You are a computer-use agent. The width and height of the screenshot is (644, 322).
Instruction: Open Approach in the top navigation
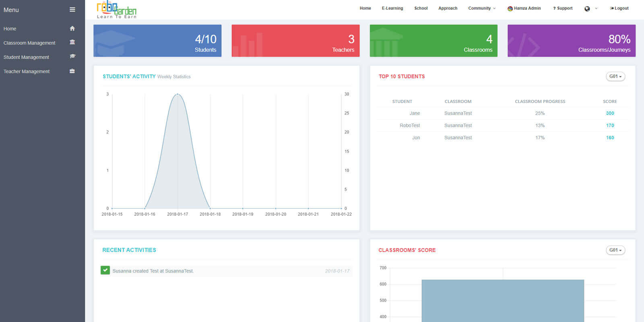(448, 8)
